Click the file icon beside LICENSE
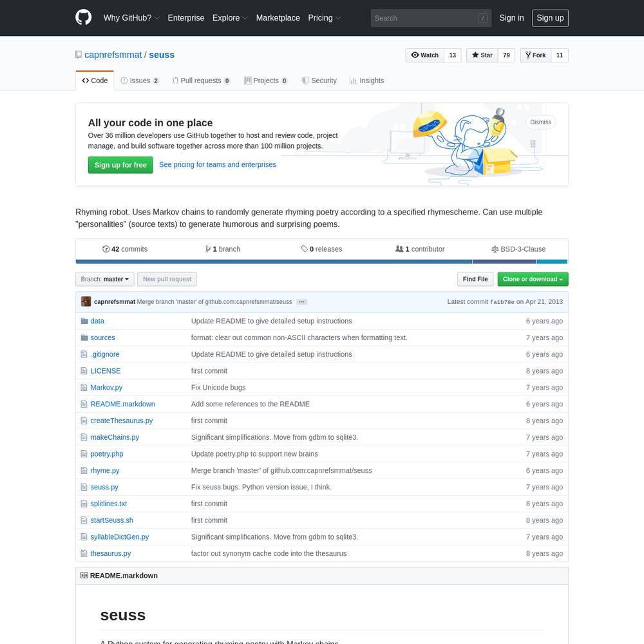The height and width of the screenshot is (644, 644). (84, 371)
